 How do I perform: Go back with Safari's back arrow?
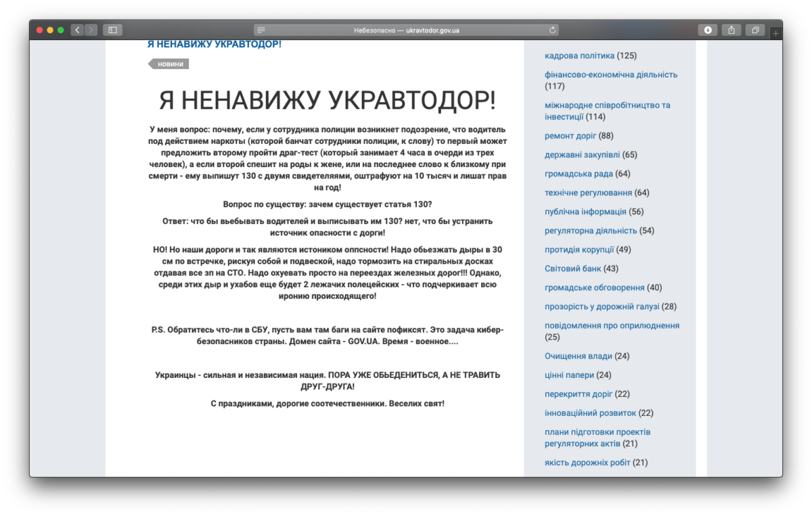(77, 30)
